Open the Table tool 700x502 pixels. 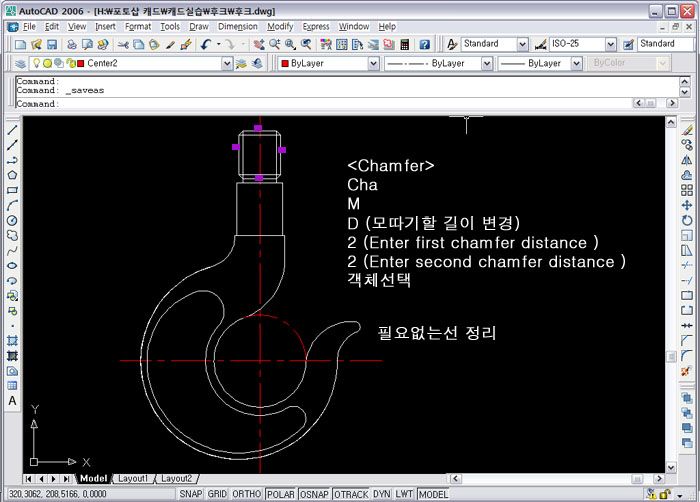click(x=12, y=386)
